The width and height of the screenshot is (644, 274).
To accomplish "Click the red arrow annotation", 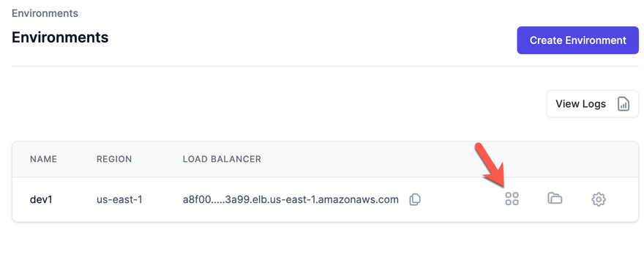I will [493, 166].
